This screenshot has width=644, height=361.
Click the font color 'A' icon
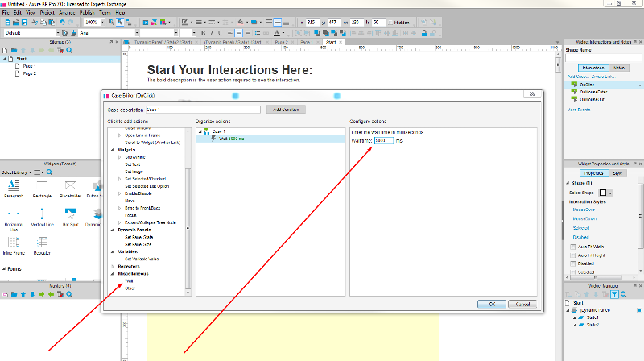(x=277, y=33)
